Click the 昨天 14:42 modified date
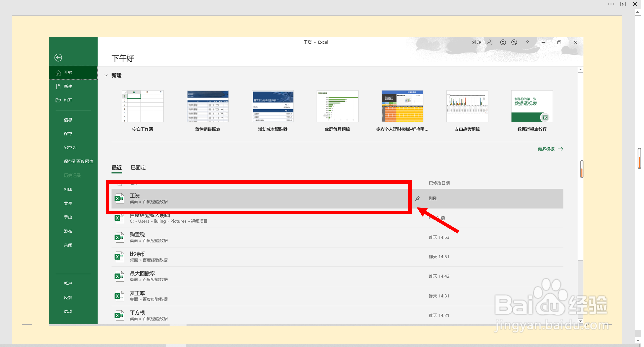This screenshot has height=347, width=644. pos(439,276)
